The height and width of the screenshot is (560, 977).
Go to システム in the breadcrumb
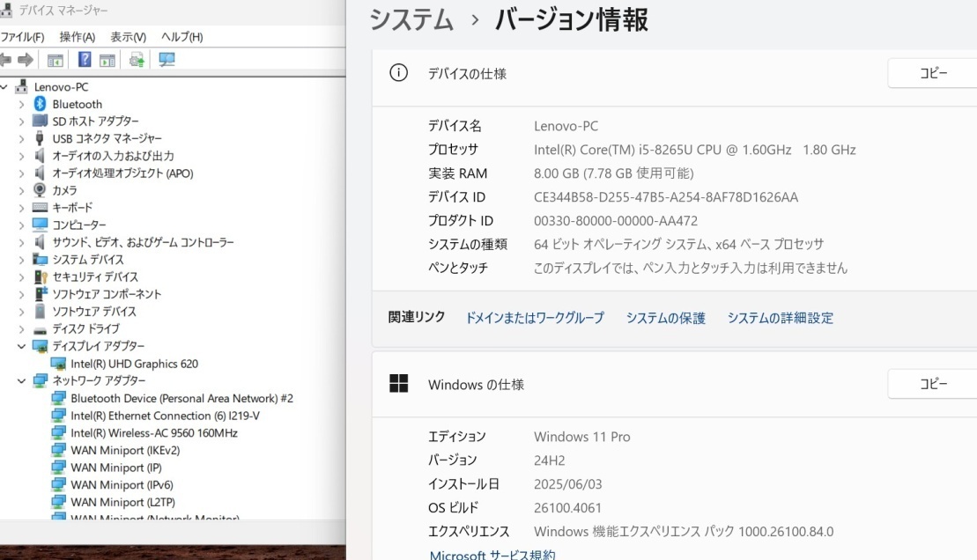point(411,20)
